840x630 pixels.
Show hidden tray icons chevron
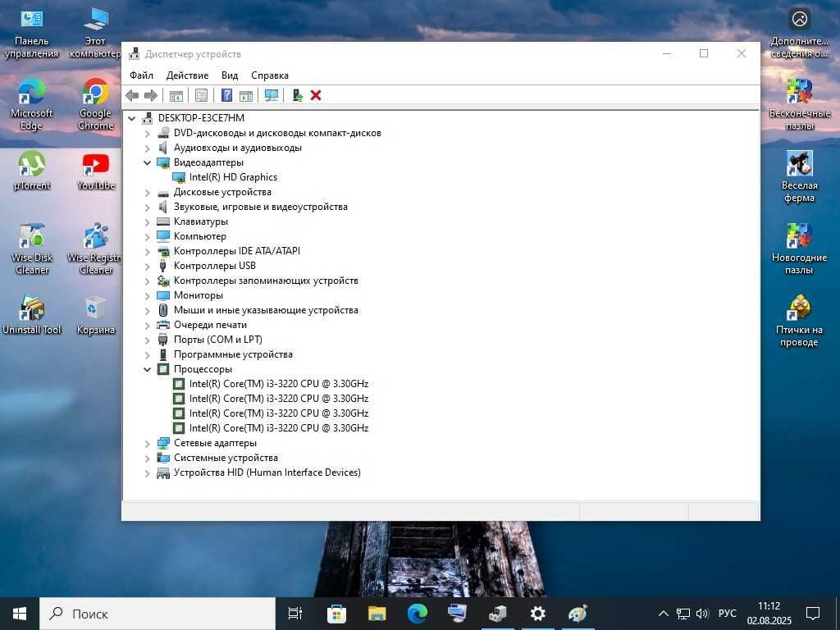click(x=663, y=614)
